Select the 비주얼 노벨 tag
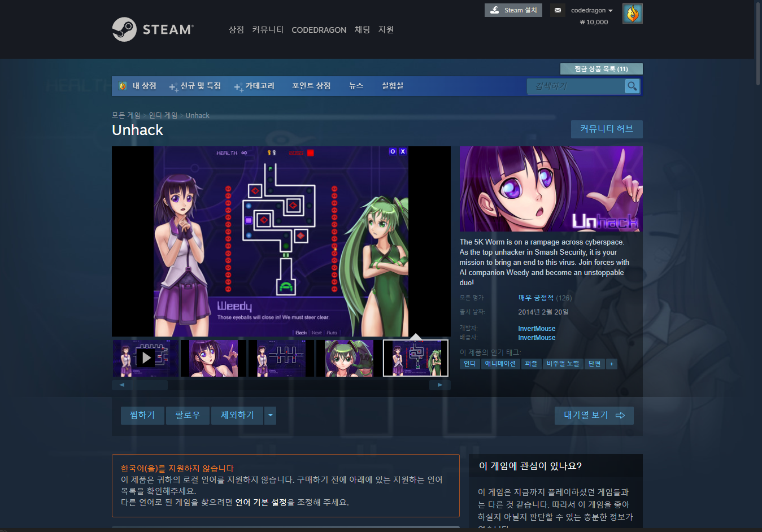The width and height of the screenshot is (762, 532). click(x=563, y=364)
